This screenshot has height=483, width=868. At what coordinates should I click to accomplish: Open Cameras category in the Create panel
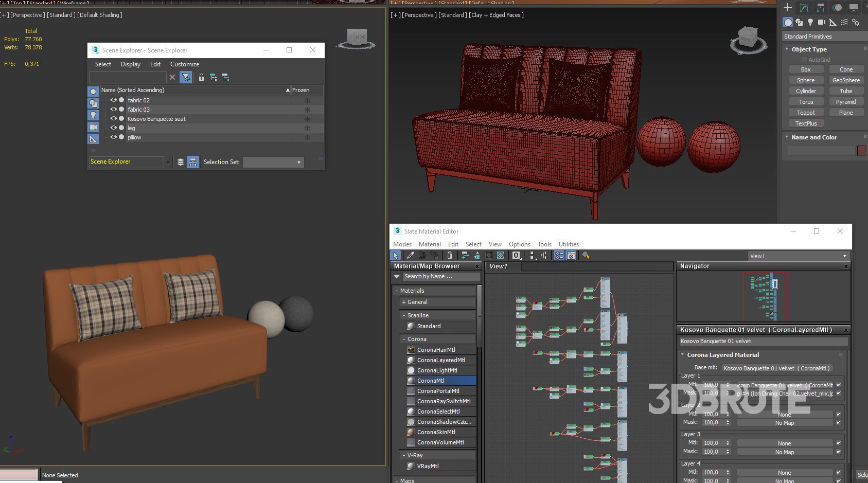coord(821,22)
